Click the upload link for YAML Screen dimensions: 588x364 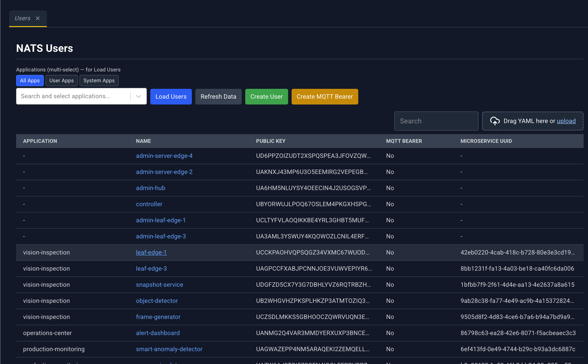pyautogui.click(x=566, y=121)
